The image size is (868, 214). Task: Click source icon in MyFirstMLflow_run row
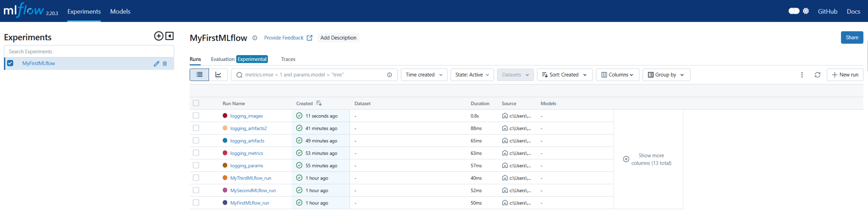[x=504, y=203]
